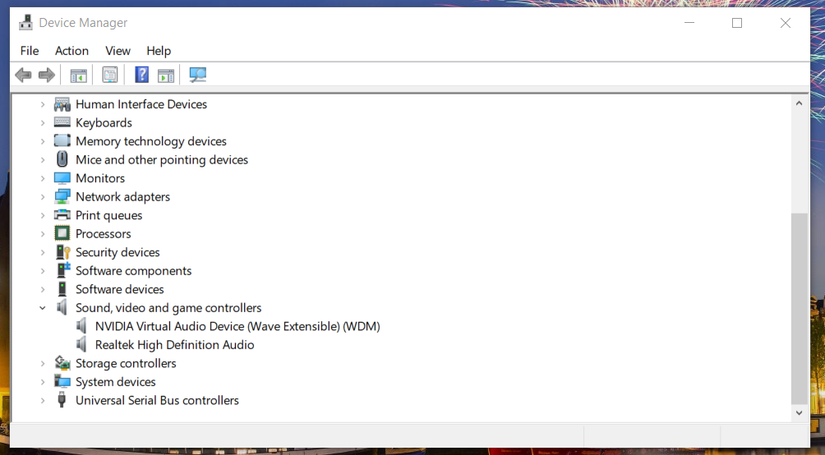Collapse Sound, video and game controllers

43,308
